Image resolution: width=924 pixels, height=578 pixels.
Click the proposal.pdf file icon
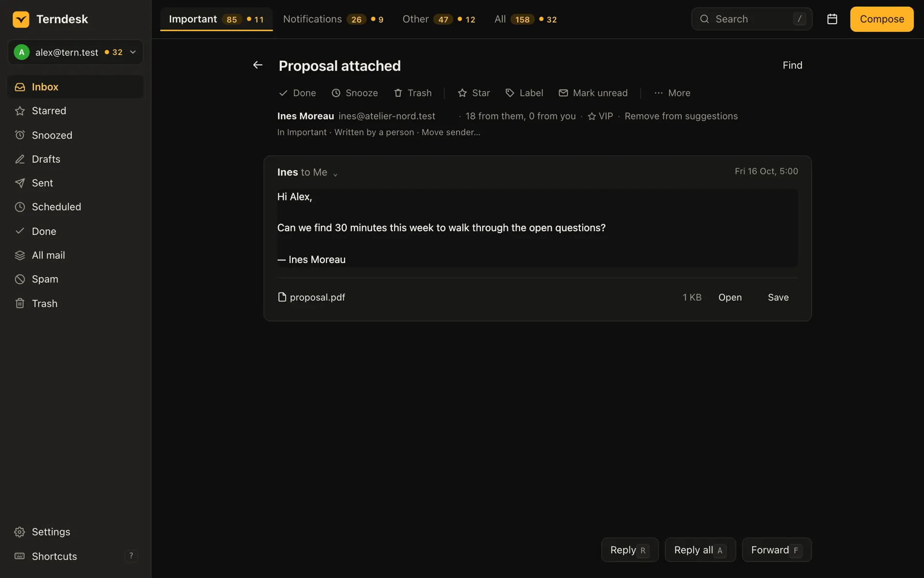tap(282, 297)
